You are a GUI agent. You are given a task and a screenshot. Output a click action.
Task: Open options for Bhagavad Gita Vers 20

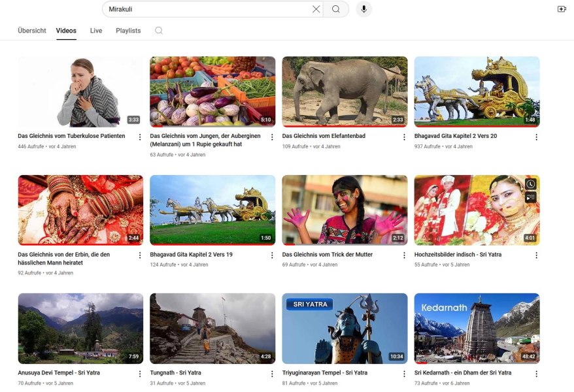point(536,137)
